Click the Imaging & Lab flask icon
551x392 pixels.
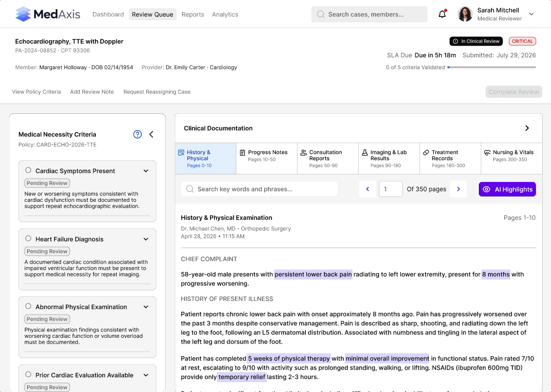pos(365,152)
